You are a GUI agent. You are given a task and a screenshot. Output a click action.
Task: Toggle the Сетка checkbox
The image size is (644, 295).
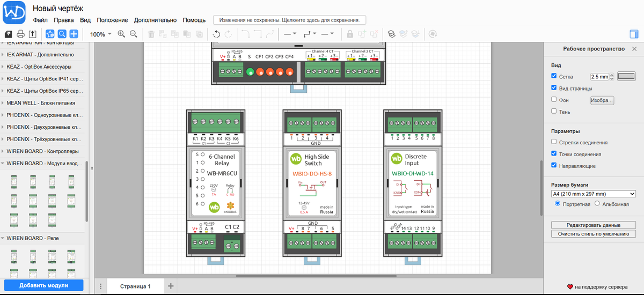coord(554,76)
